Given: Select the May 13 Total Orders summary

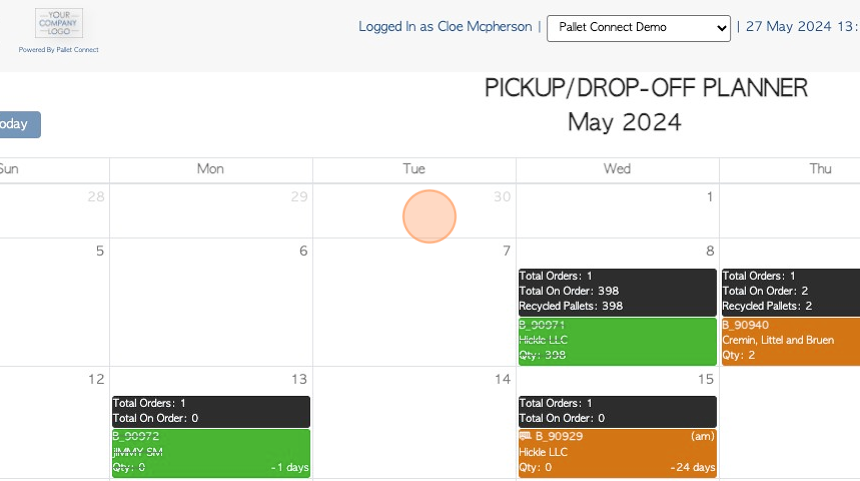Looking at the screenshot, I should [211, 411].
